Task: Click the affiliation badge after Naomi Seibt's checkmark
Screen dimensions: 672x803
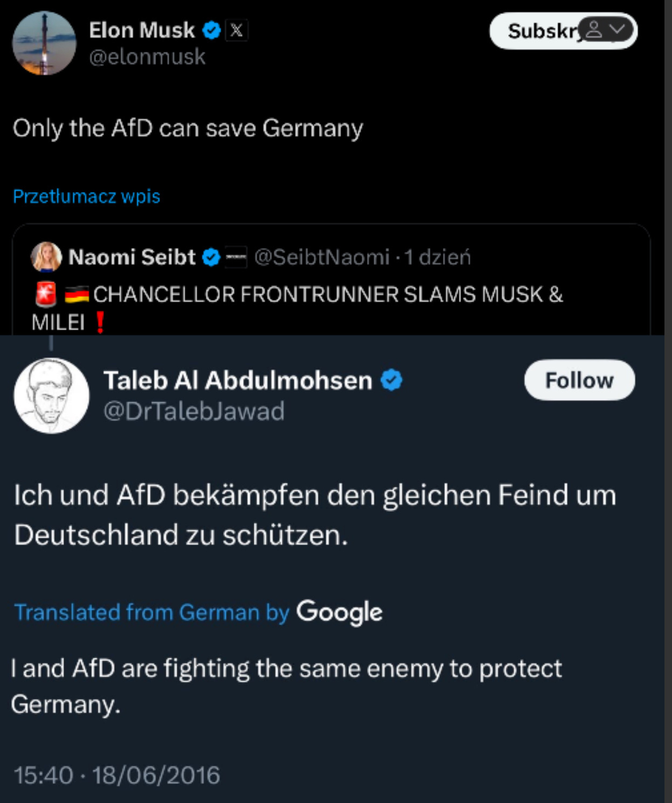Action: [235, 257]
